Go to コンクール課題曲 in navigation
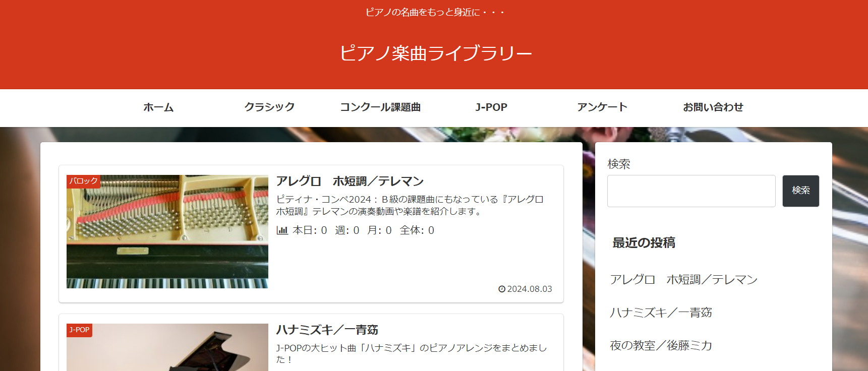Screen dimensions: 868x371 tap(380, 107)
